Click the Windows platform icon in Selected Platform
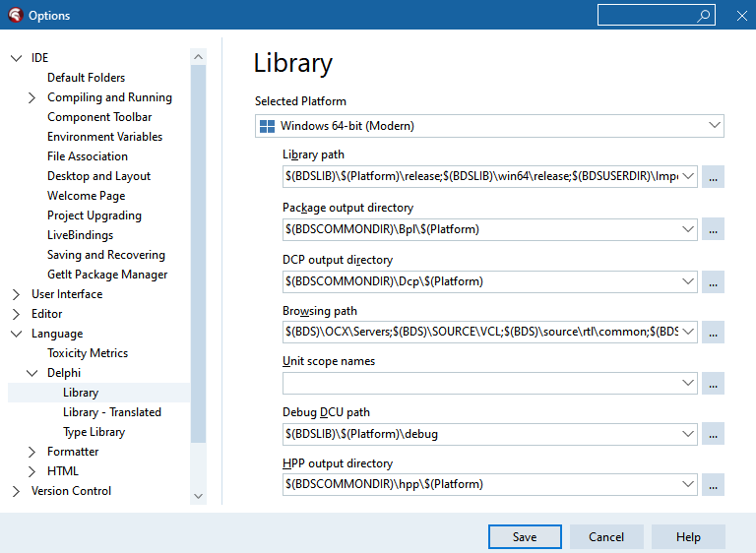Image resolution: width=756 pixels, height=553 pixels. pyautogui.click(x=267, y=126)
